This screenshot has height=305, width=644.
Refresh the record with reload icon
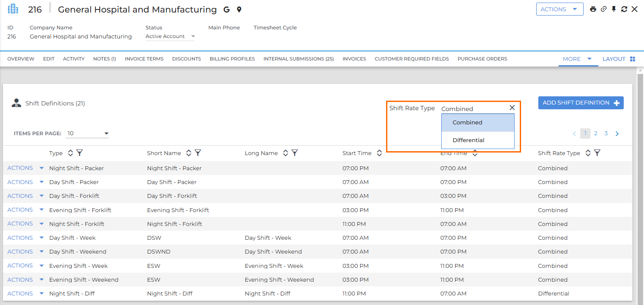624,9
